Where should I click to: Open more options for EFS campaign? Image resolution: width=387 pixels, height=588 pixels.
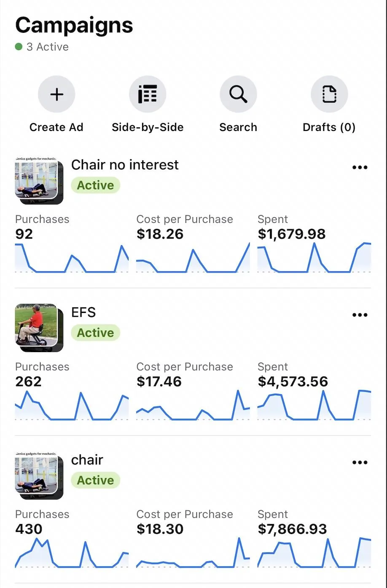[360, 315]
